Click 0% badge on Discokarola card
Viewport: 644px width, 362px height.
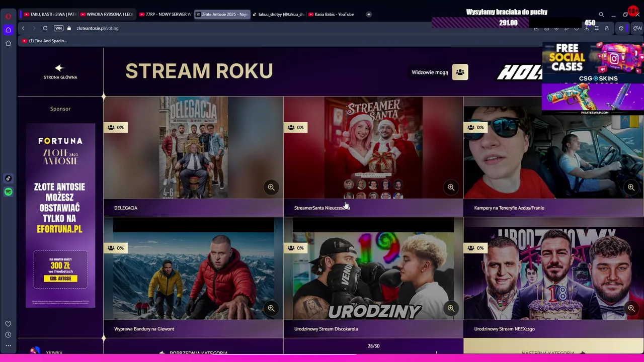coord(296,248)
